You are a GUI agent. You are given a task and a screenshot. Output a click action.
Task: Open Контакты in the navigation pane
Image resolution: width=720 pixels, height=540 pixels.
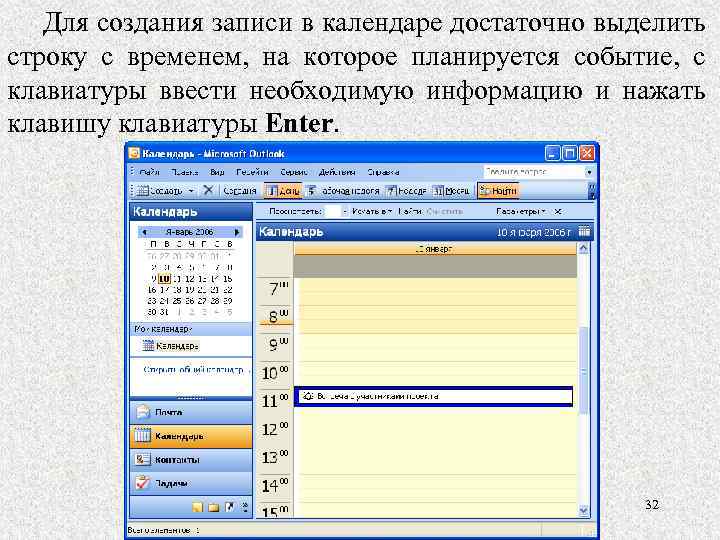[x=191, y=460]
